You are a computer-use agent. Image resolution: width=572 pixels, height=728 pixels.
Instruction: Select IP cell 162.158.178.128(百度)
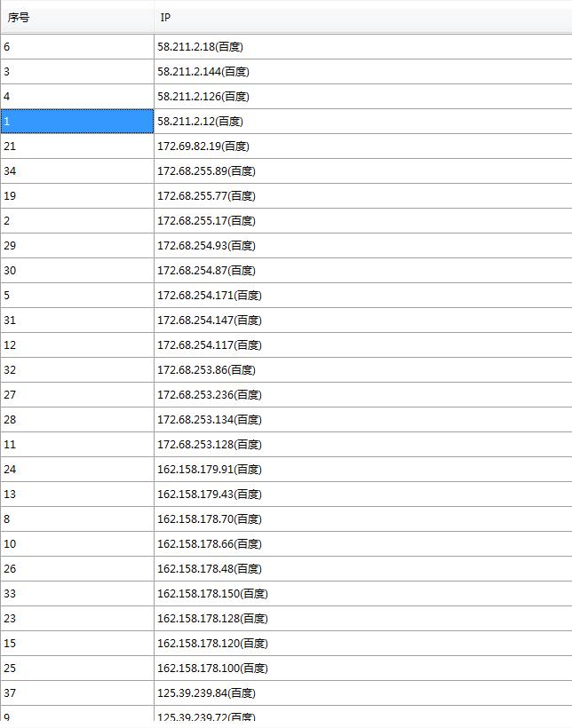tap(363, 618)
